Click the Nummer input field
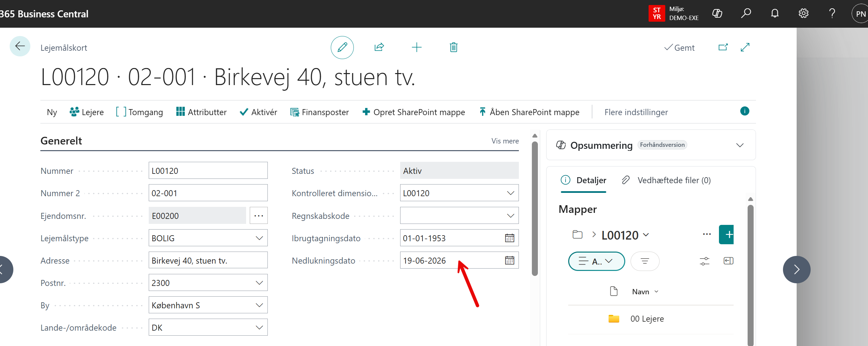This screenshot has height=346, width=868. [x=208, y=170]
